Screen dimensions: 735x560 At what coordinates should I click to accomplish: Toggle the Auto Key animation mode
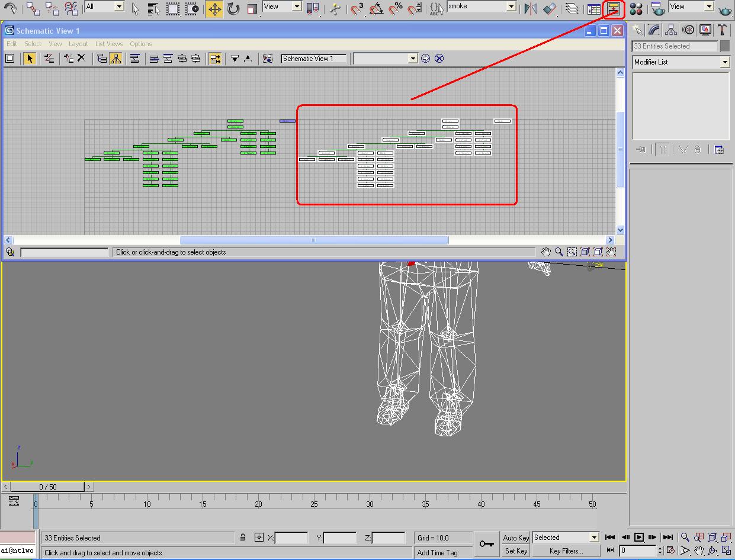coord(515,538)
